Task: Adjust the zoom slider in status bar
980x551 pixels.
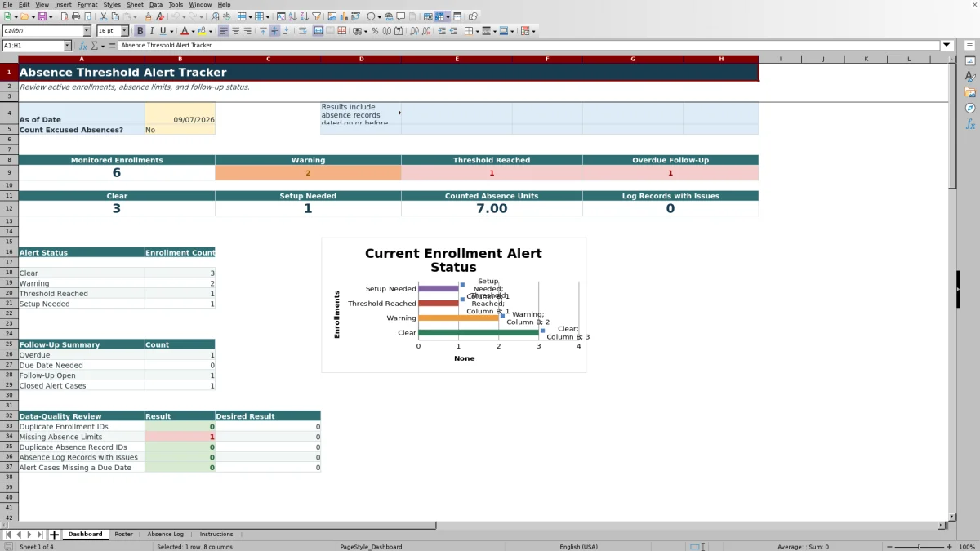Action: [919, 547]
